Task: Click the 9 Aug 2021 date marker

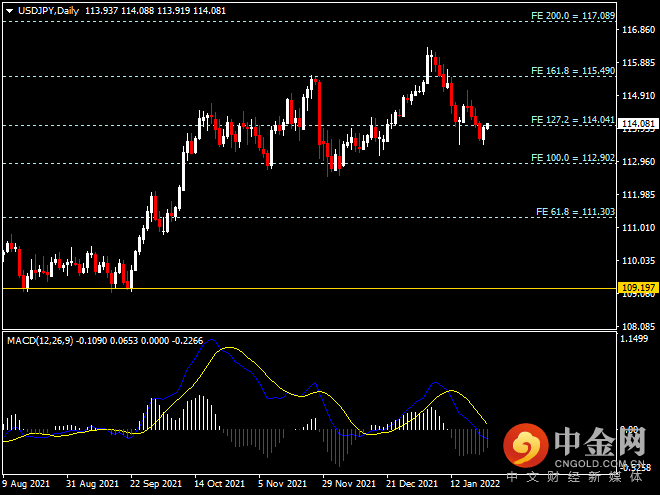Action: 26,484
